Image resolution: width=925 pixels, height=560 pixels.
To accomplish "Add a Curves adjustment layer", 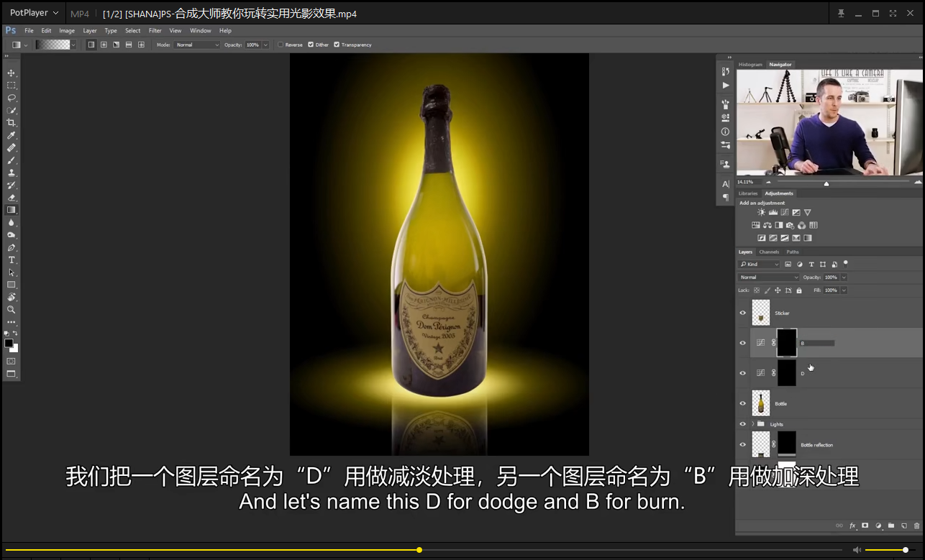I will [x=785, y=212].
